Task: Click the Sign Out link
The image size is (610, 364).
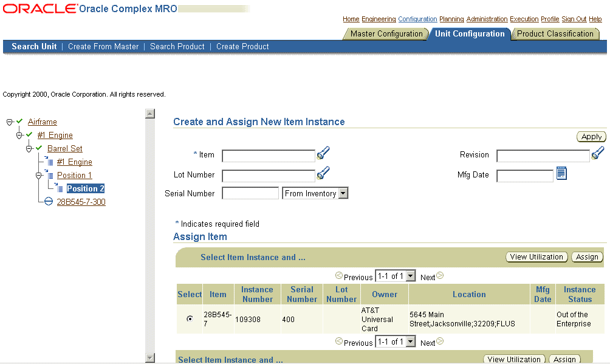Action: click(574, 19)
